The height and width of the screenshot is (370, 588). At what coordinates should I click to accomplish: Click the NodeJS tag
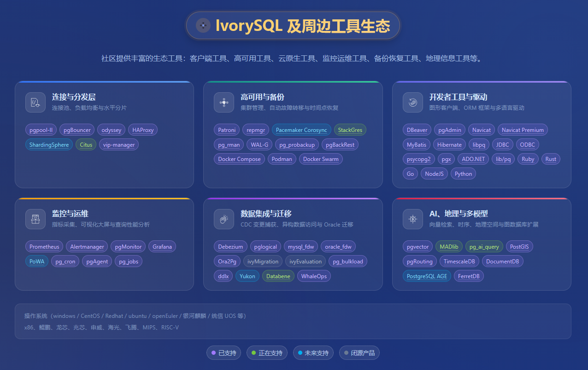[x=434, y=174]
